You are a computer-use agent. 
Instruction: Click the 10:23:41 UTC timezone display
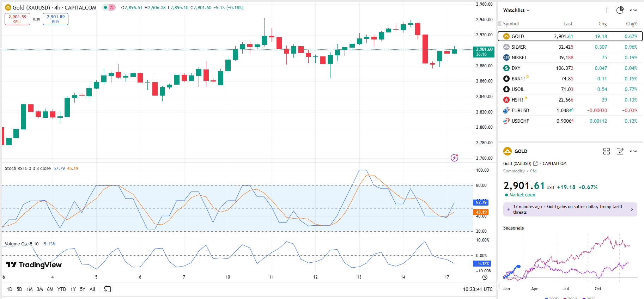(478, 289)
